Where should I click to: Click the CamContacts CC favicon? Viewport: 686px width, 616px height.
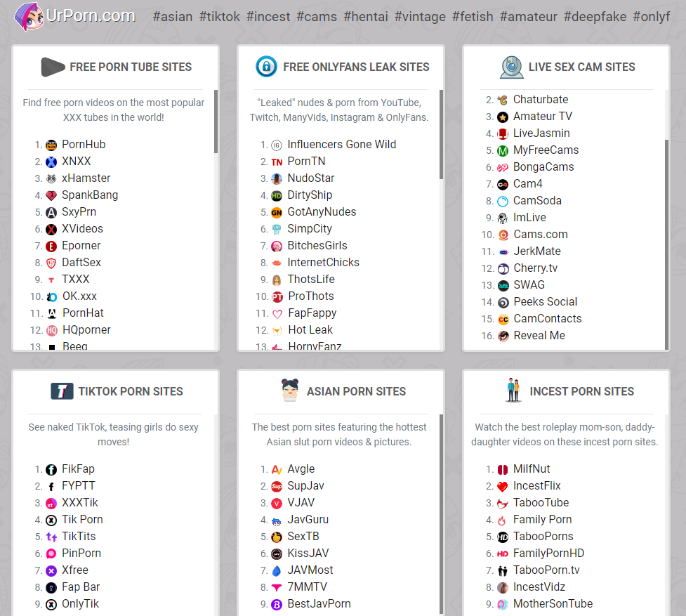(503, 320)
